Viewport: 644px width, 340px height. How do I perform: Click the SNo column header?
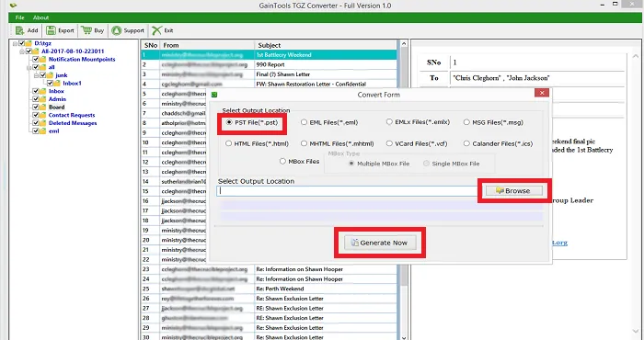tap(151, 45)
